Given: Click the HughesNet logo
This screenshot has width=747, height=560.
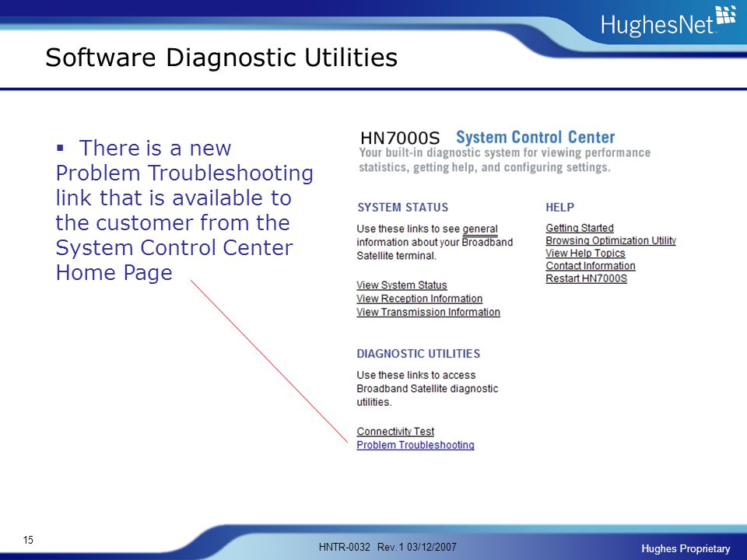Looking at the screenshot, I should coord(668,22).
